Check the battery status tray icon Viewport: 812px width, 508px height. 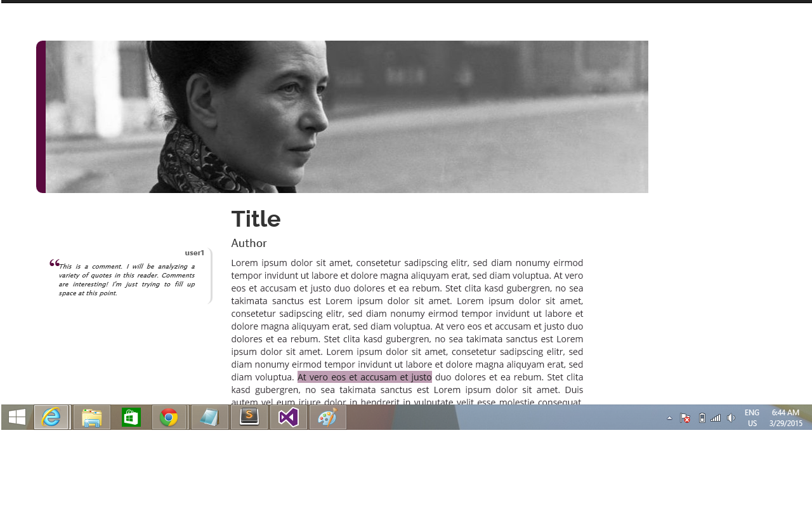(x=702, y=418)
